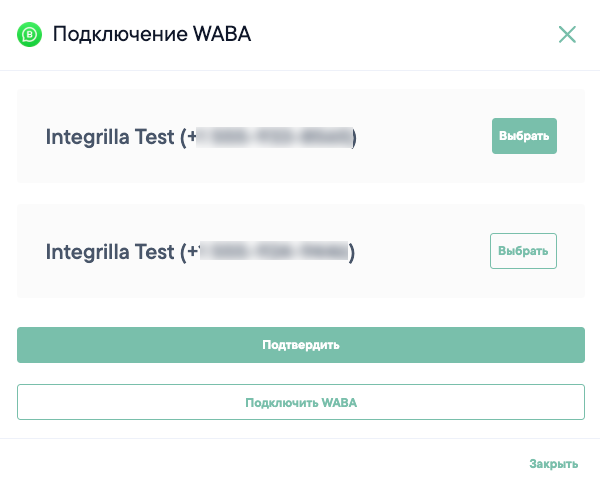Click the green WhatsApp Business logo icon

click(x=29, y=35)
